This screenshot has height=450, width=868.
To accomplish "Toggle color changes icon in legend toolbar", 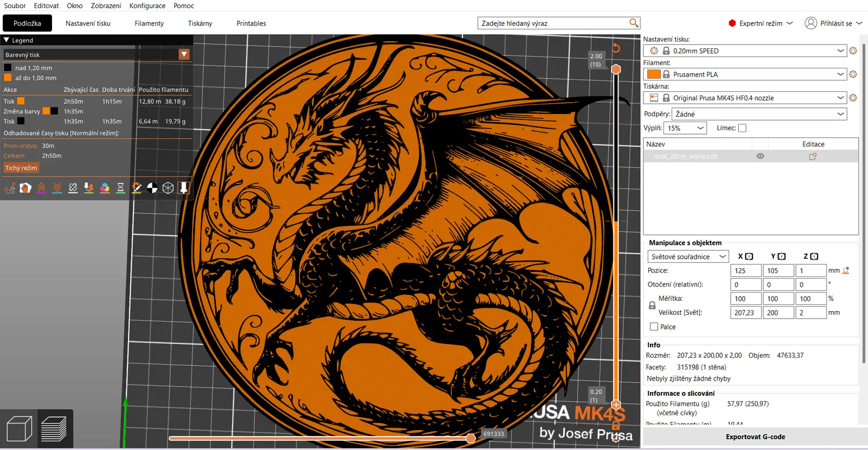I will pyautogui.click(x=105, y=188).
